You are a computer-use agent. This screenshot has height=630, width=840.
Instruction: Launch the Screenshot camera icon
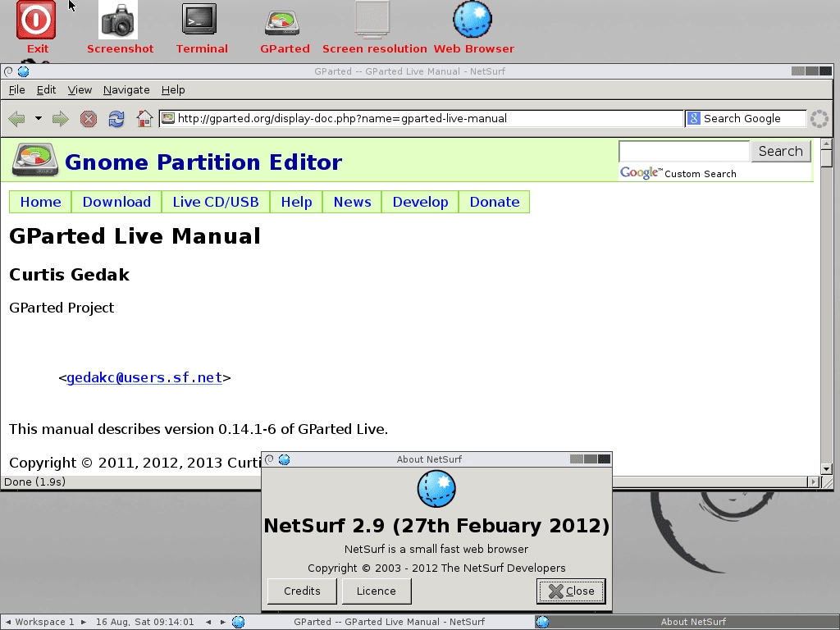[118, 20]
